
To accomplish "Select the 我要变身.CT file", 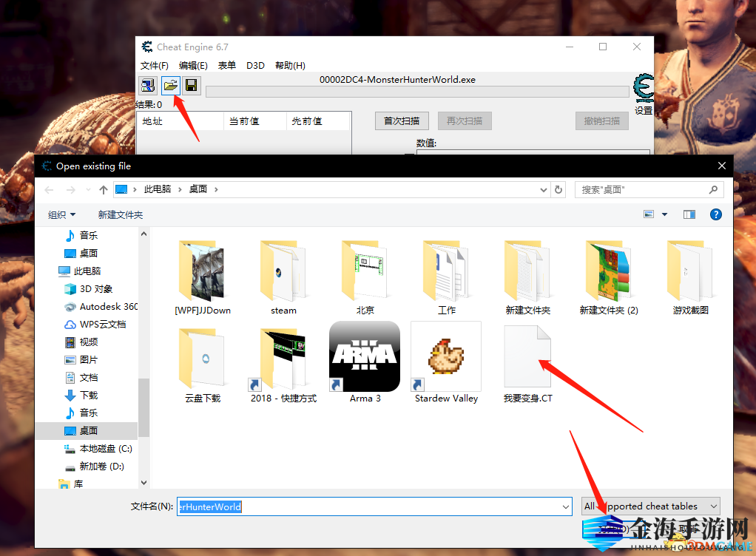I will click(528, 365).
